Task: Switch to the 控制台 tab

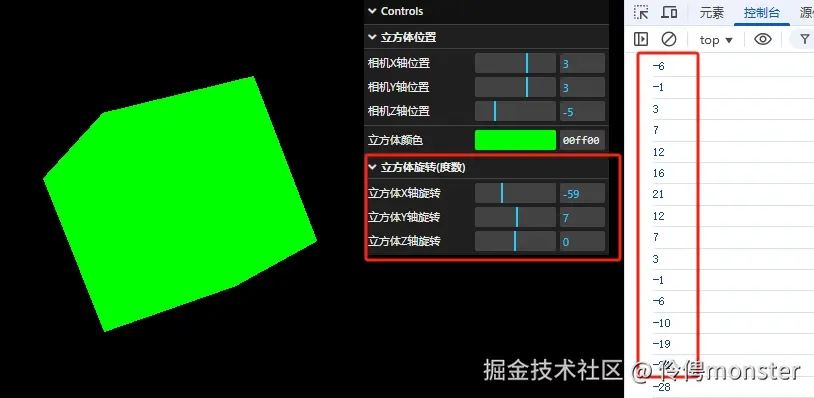Action: (762, 13)
